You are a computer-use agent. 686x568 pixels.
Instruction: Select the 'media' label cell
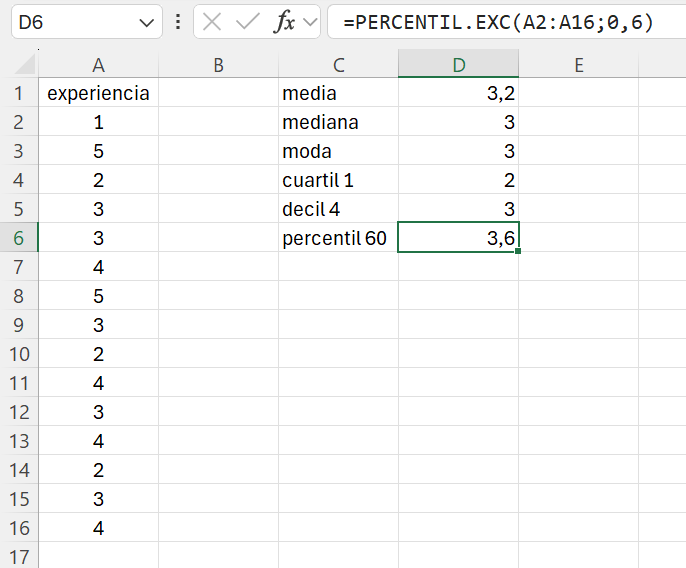338,94
